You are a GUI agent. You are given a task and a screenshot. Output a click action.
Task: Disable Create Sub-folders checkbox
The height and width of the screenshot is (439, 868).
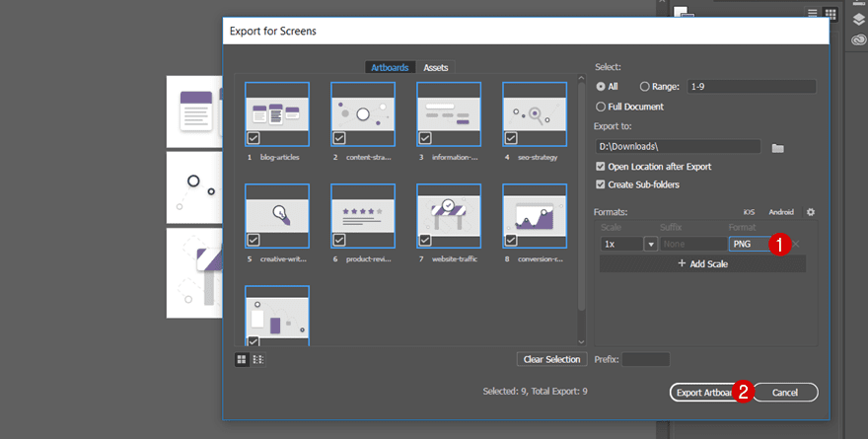click(601, 184)
